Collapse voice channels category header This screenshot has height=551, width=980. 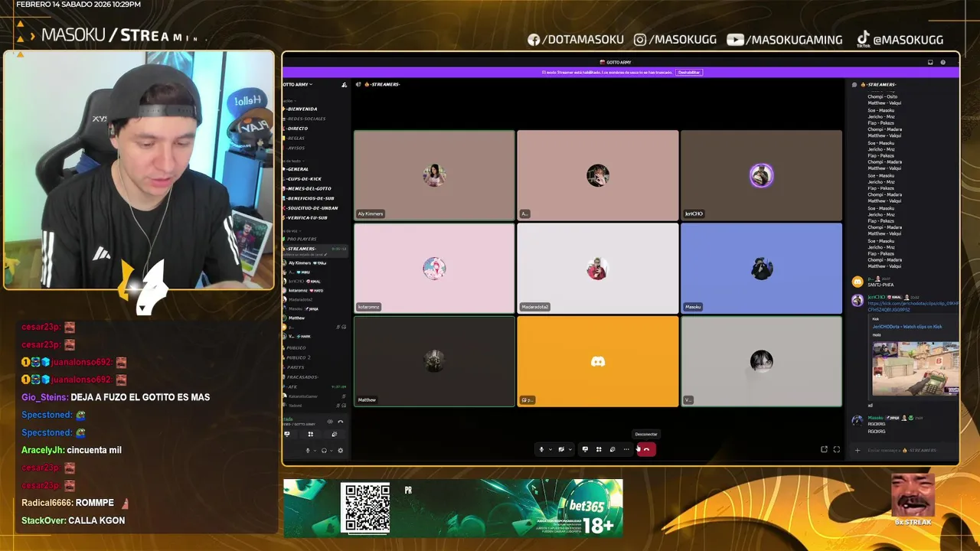291,230
